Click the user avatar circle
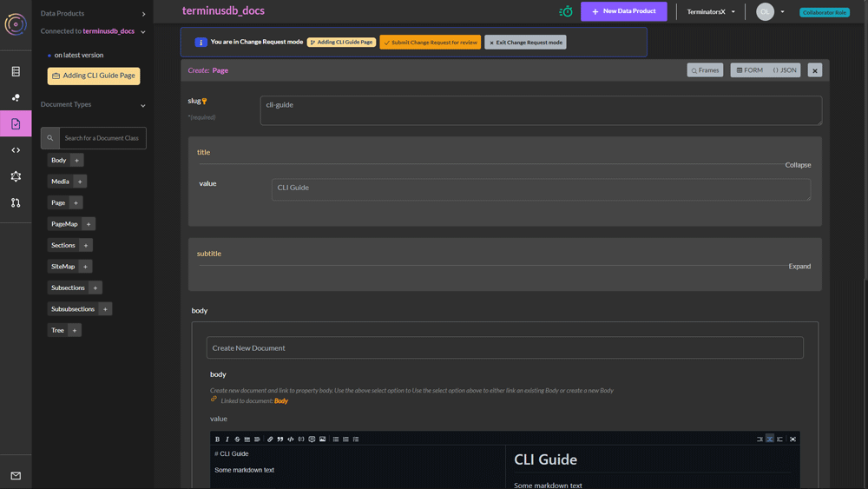Screen dimensions: 868x489 tap(765, 11)
